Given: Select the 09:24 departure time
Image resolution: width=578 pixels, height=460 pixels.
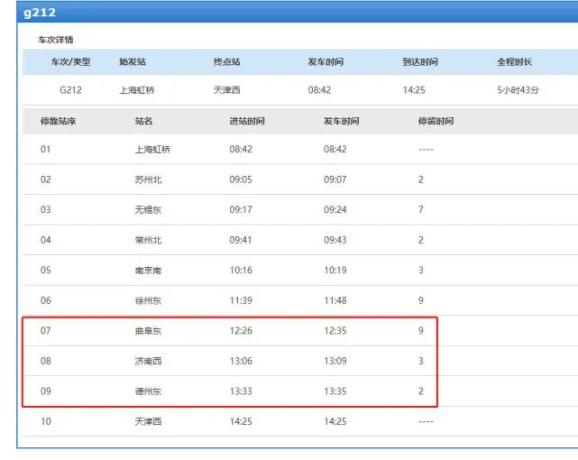Looking at the screenshot, I should tap(335, 210).
